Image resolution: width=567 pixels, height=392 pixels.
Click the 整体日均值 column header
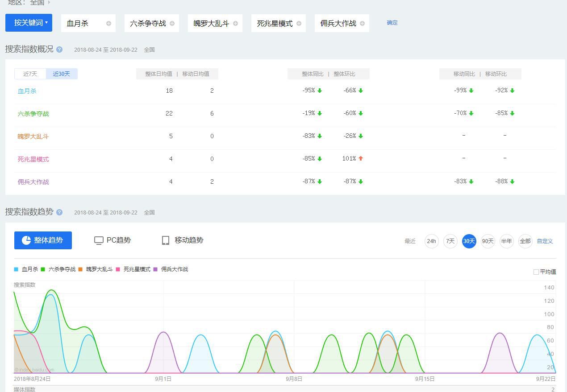158,74
